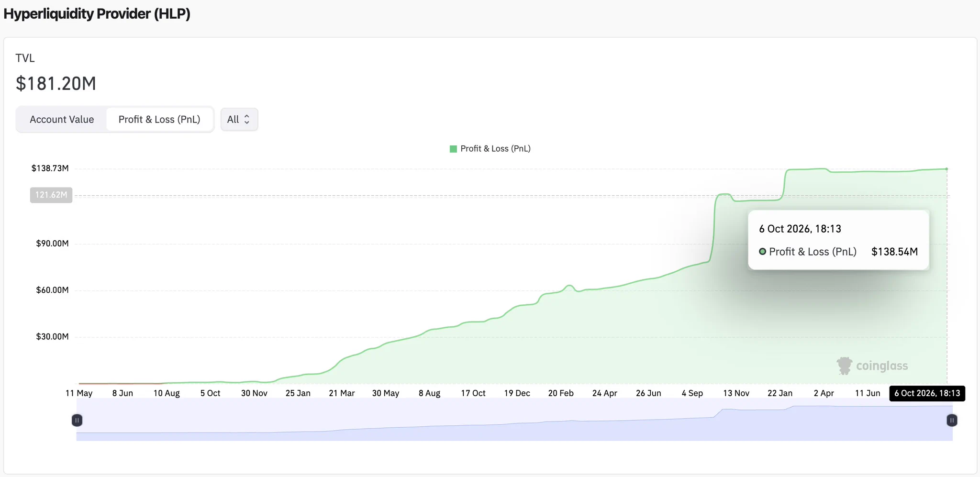980x477 pixels.
Task: Click the right range slider handle
Action: click(x=952, y=420)
